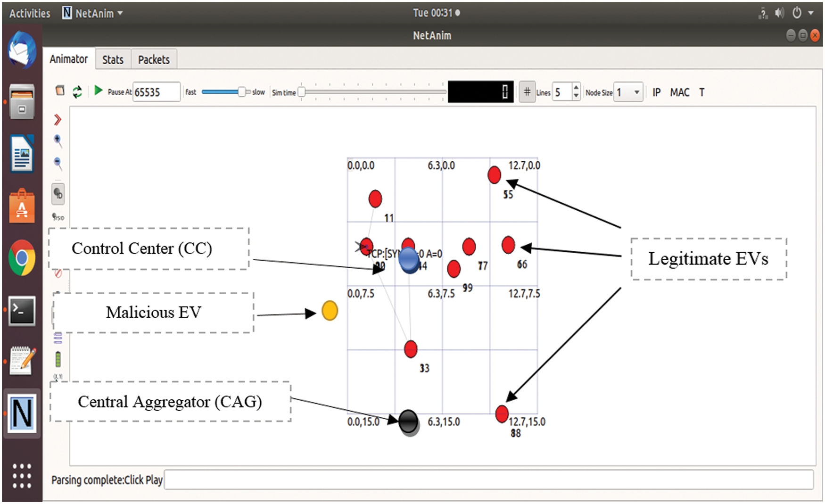This screenshot has height=504, width=825.
Task: Click the zoom in magnifier icon
Action: click(58, 140)
